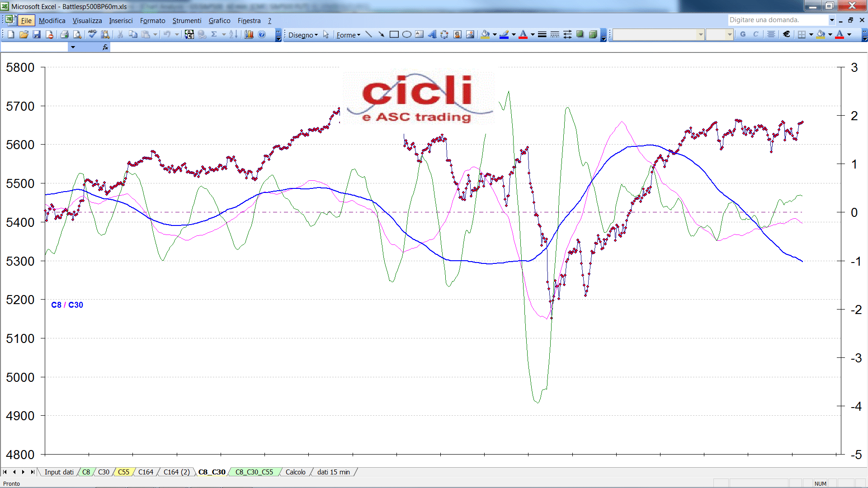
Task: Create a new blank workbook
Action: pos(11,34)
